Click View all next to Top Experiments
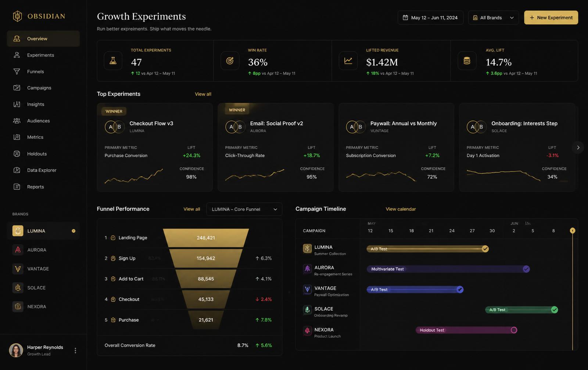Screen dimensions: 588x370 point(203,94)
